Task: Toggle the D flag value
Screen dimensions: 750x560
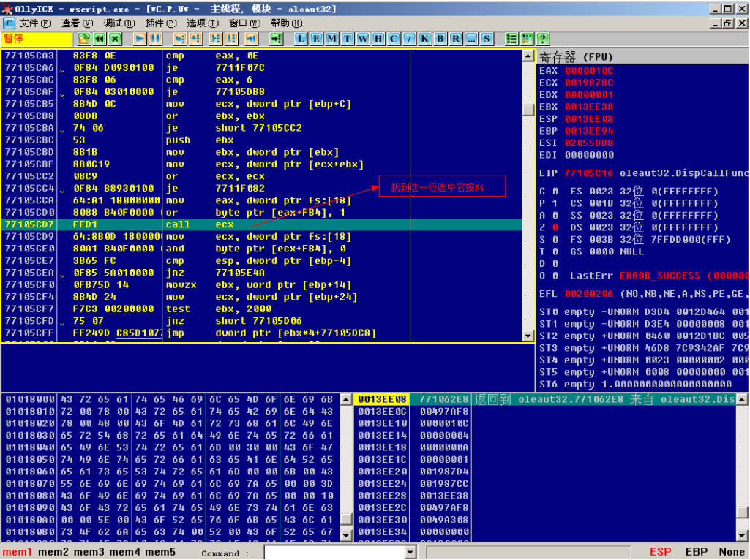Action: pos(555,264)
